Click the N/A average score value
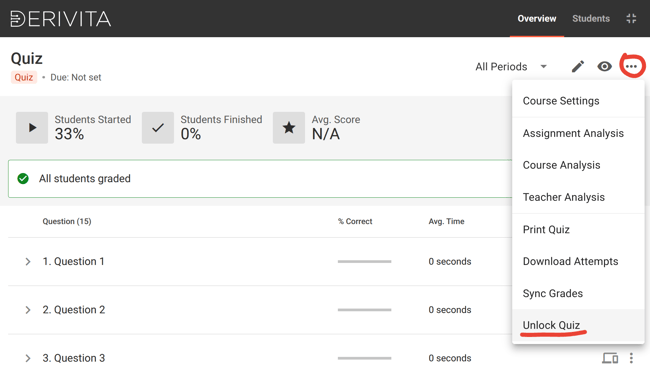 pyautogui.click(x=326, y=134)
